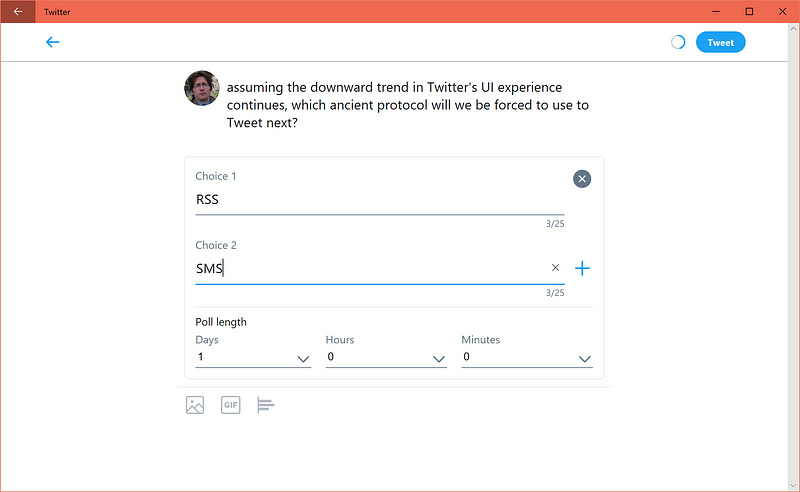Go back using the blue arrow

click(x=53, y=42)
